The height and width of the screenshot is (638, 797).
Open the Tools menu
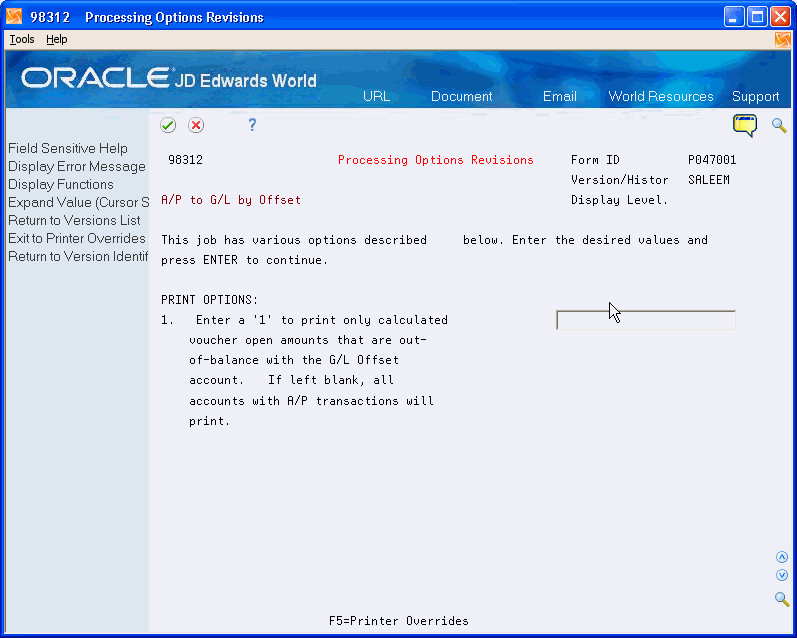click(x=22, y=39)
